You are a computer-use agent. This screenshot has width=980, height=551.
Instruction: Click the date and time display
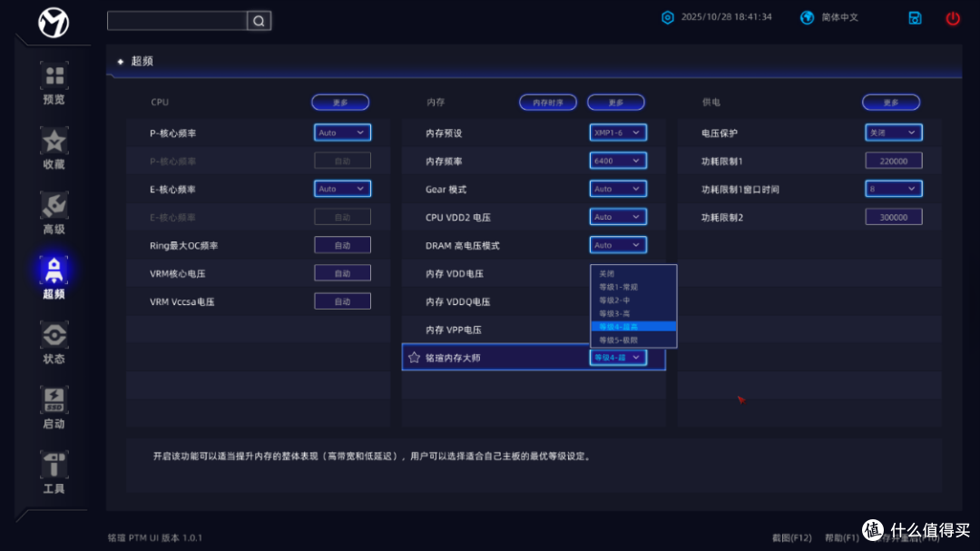click(x=726, y=17)
